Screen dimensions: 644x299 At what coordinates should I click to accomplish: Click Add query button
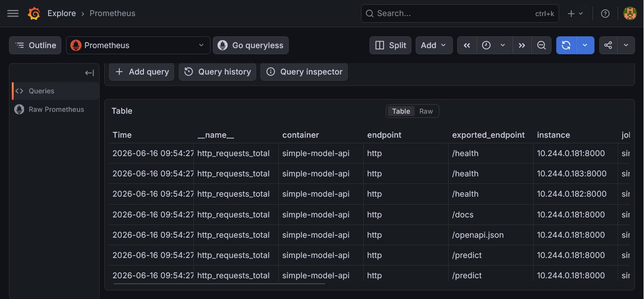(142, 72)
